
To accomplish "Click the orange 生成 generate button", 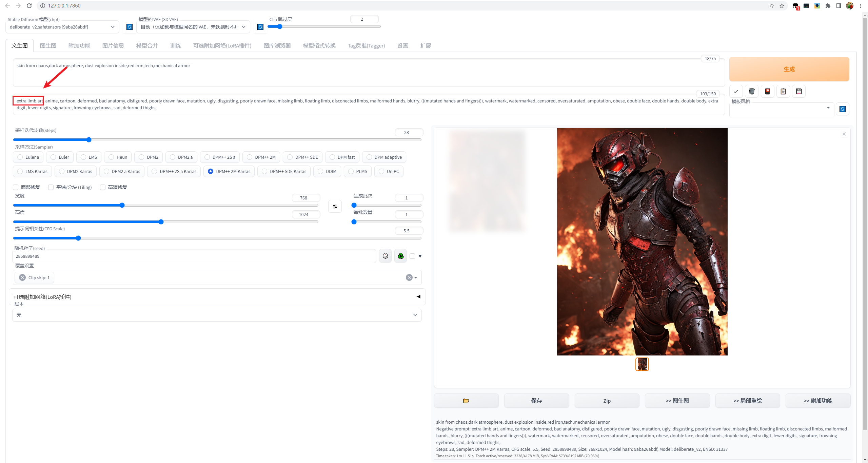I will point(789,69).
